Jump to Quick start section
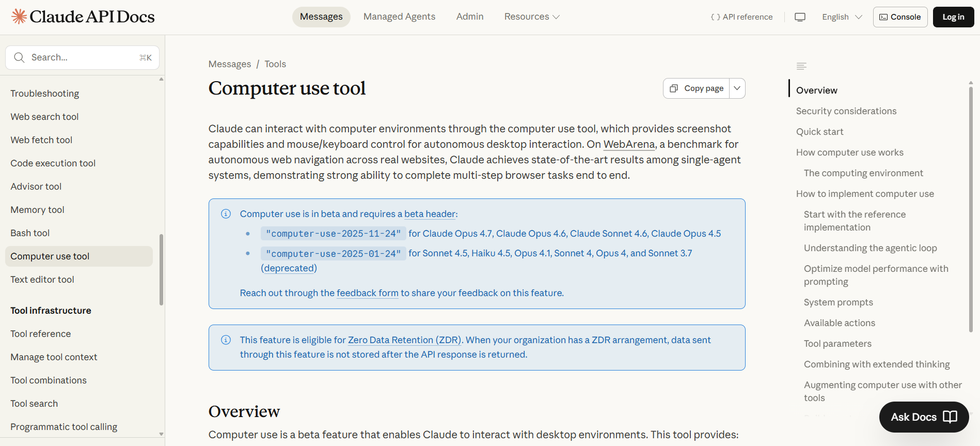Viewport: 980px width, 446px height. coord(820,132)
